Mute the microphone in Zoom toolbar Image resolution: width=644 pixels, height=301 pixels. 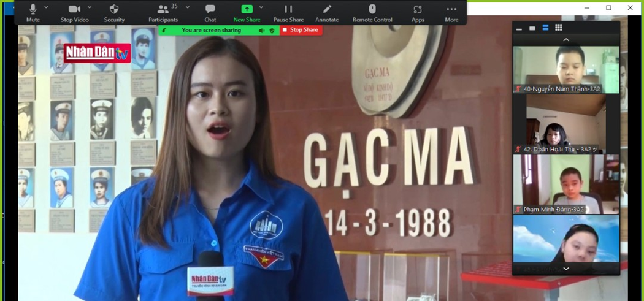tap(33, 13)
